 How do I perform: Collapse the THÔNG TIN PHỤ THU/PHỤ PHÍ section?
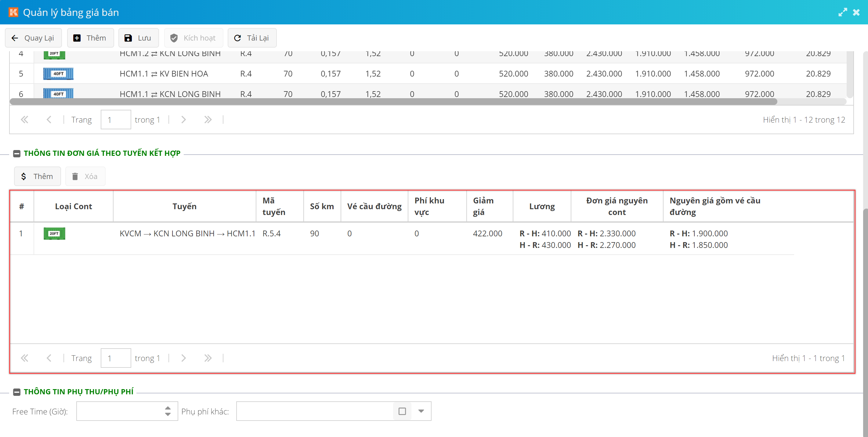click(x=16, y=392)
